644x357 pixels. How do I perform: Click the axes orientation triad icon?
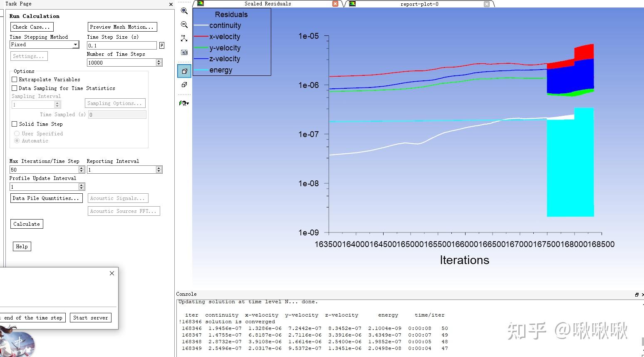click(x=184, y=38)
